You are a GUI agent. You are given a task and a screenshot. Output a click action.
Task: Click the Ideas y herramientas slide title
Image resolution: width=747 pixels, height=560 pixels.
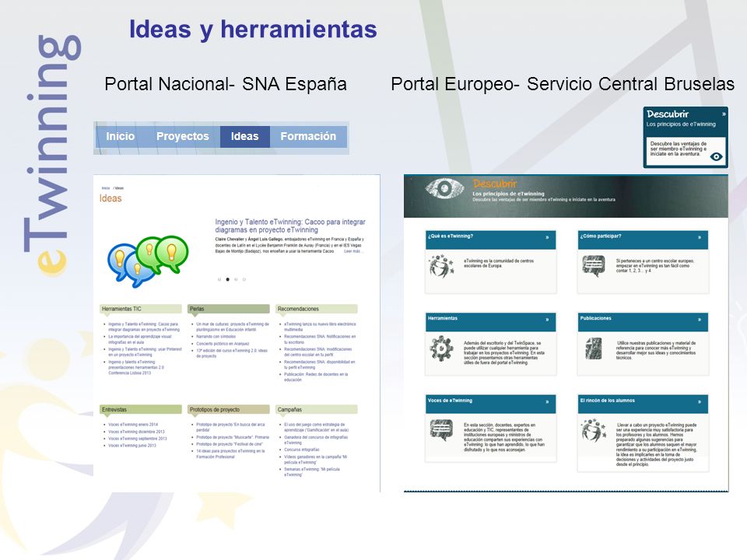(x=253, y=29)
